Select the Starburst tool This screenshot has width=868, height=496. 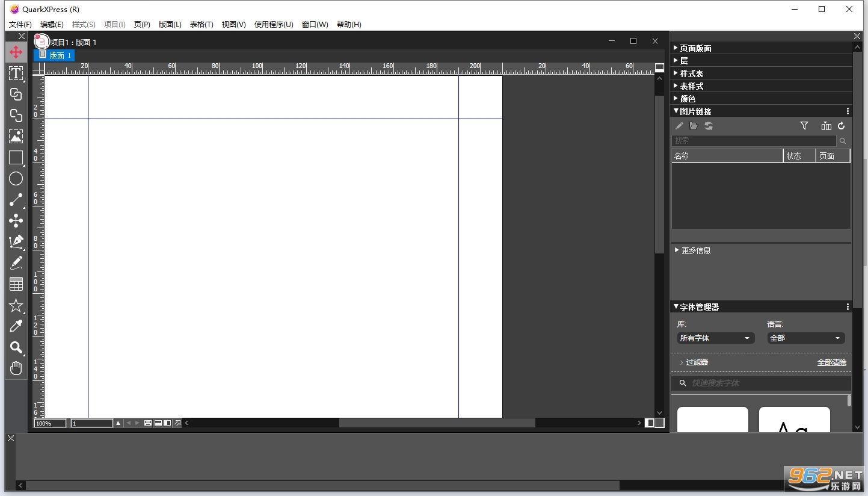coord(16,305)
